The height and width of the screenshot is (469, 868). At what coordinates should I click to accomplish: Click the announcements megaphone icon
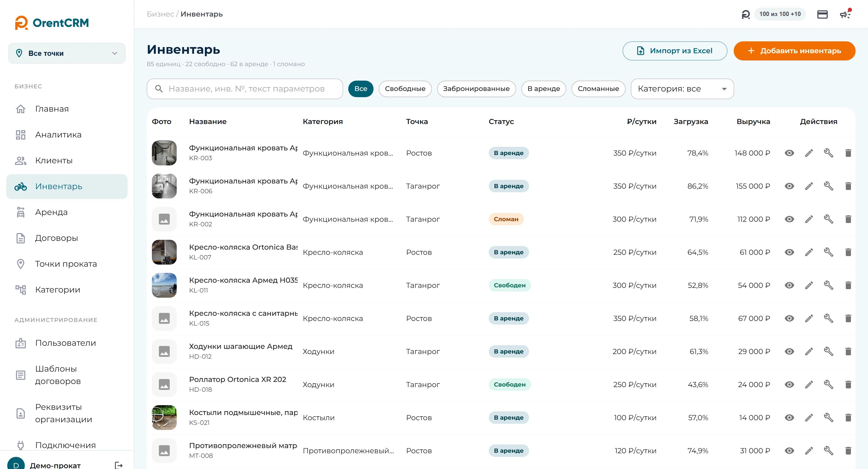845,14
